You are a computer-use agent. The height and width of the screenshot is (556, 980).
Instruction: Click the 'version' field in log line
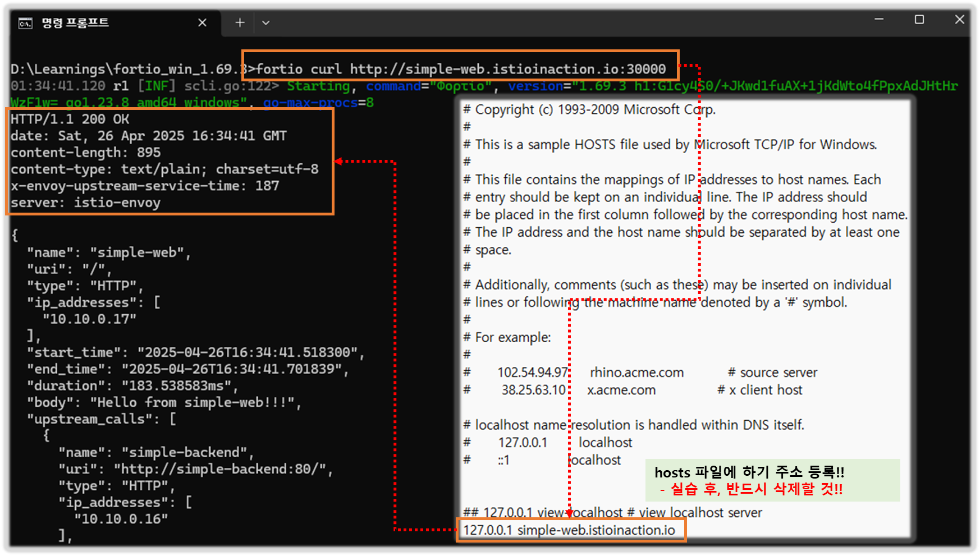(x=535, y=86)
